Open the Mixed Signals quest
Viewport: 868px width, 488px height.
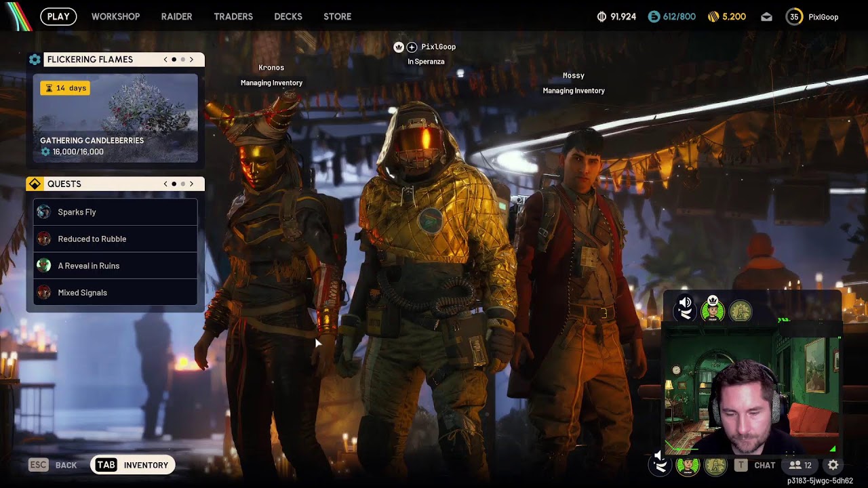[115, 293]
